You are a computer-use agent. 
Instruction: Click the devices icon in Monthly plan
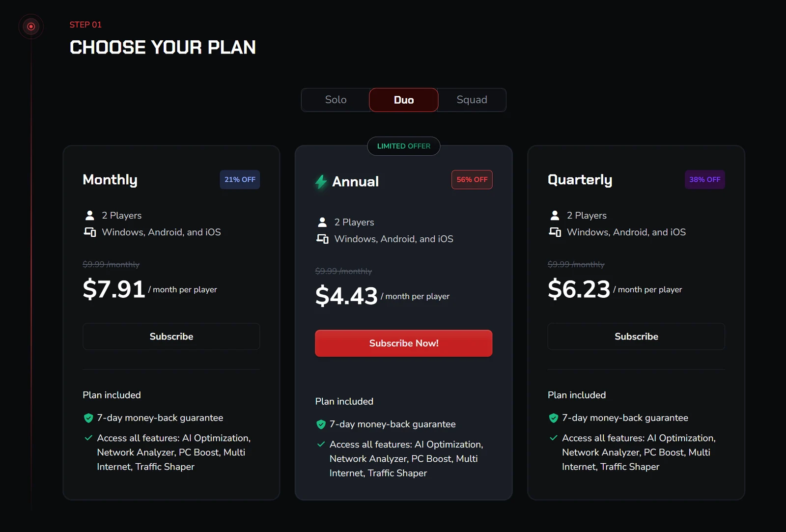90,232
